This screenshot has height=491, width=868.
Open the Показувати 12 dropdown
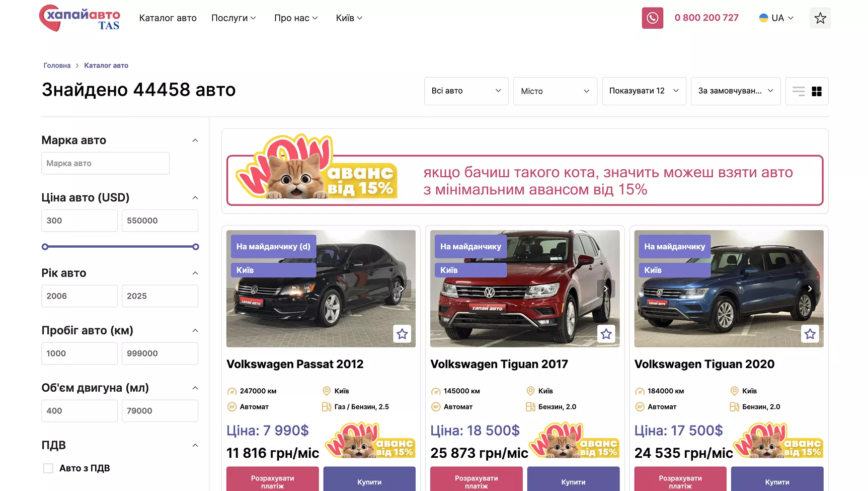click(x=644, y=91)
